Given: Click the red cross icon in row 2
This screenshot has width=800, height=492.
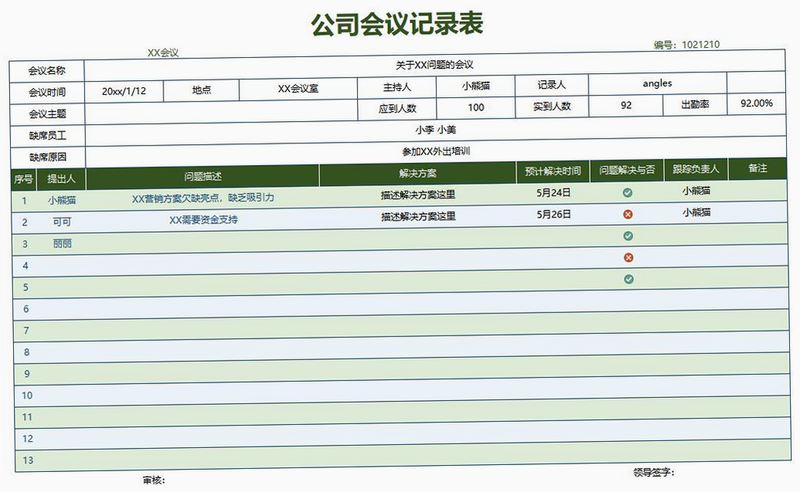Looking at the screenshot, I should 628,214.
